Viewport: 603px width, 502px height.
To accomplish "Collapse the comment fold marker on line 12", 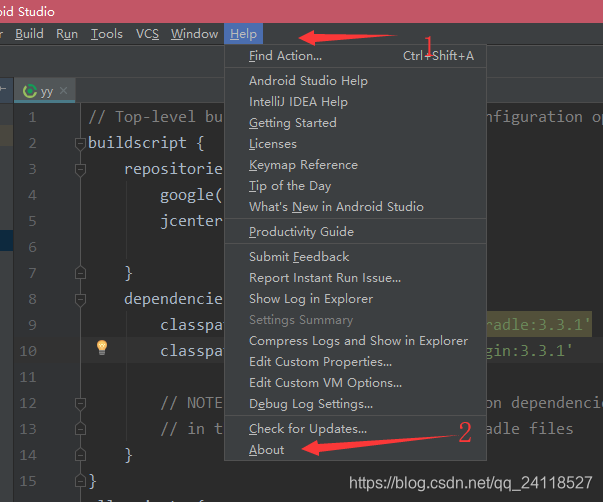I will (x=80, y=403).
